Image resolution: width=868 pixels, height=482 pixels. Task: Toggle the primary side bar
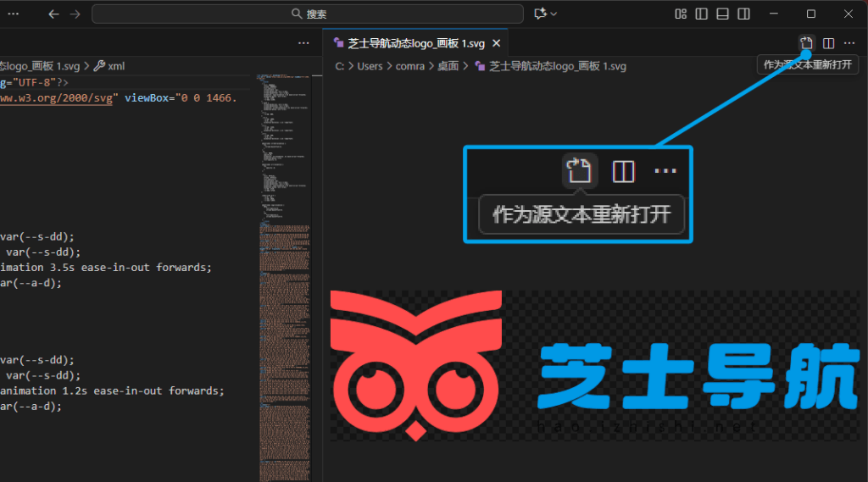701,14
